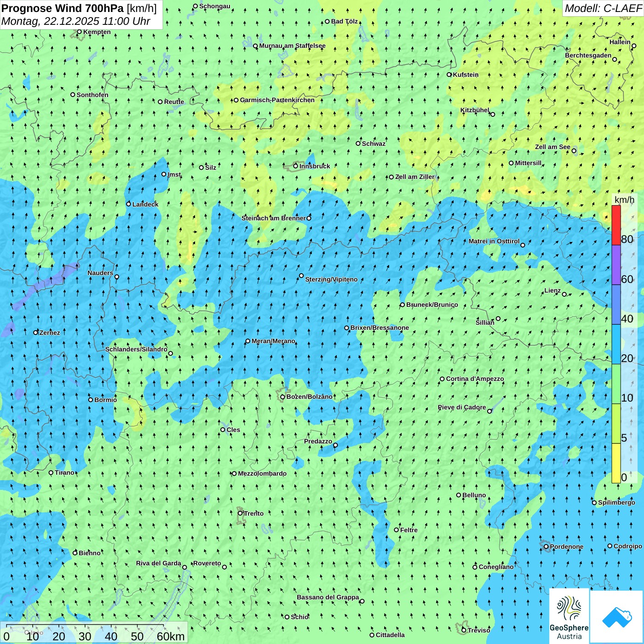The image size is (644, 644).
Task: Click the 'Pieve di Cadore' label
Action: click(x=462, y=407)
